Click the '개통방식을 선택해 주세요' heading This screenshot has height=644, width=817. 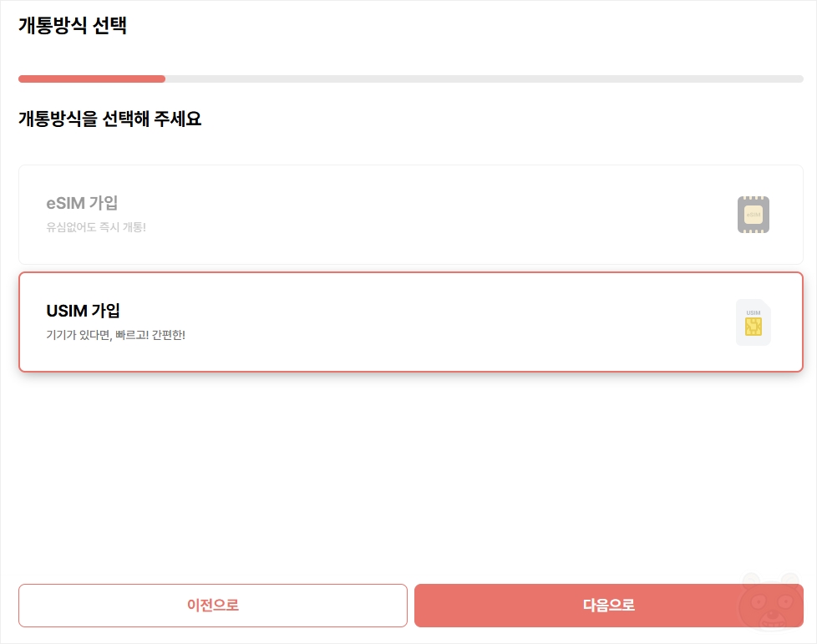[110, 119]
